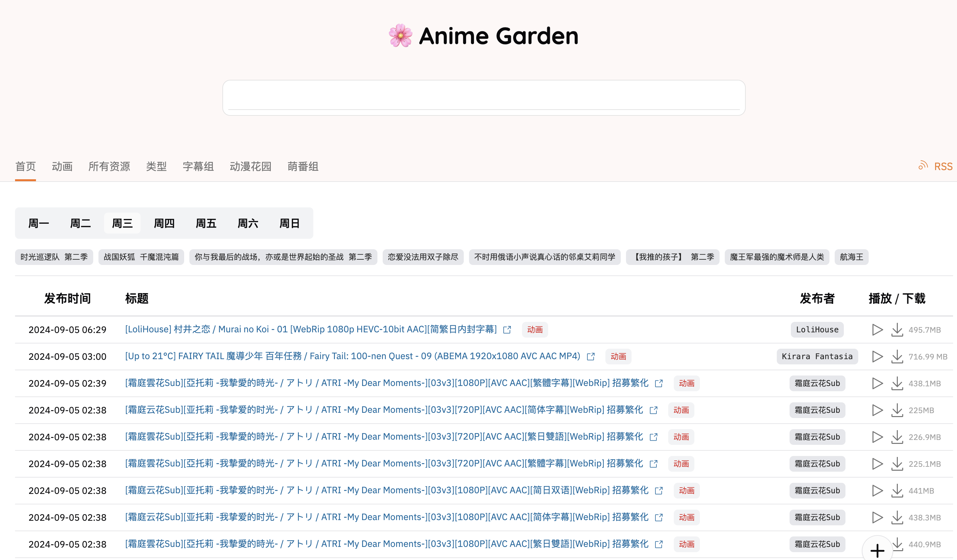Go to the 萌番组 tab
The height and width of the screenshot is (560, 957).
(303, 166)
